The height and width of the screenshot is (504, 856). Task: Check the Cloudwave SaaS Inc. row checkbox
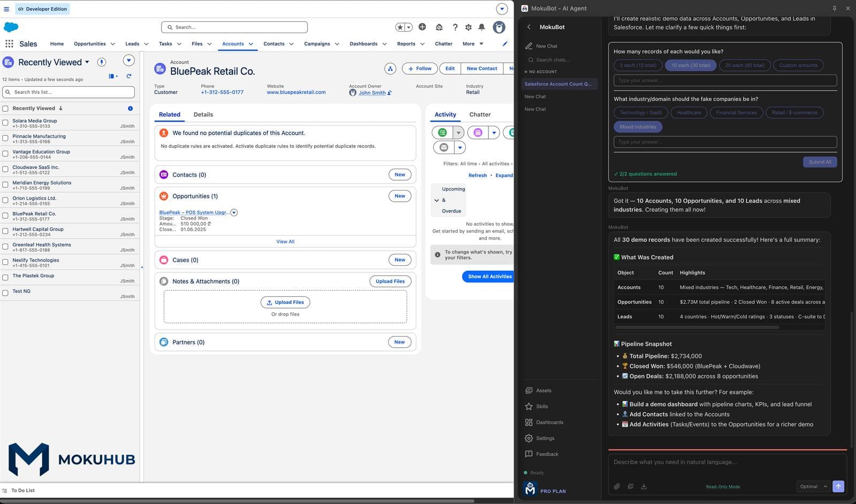pyautogui.click(x=5, y=169)
